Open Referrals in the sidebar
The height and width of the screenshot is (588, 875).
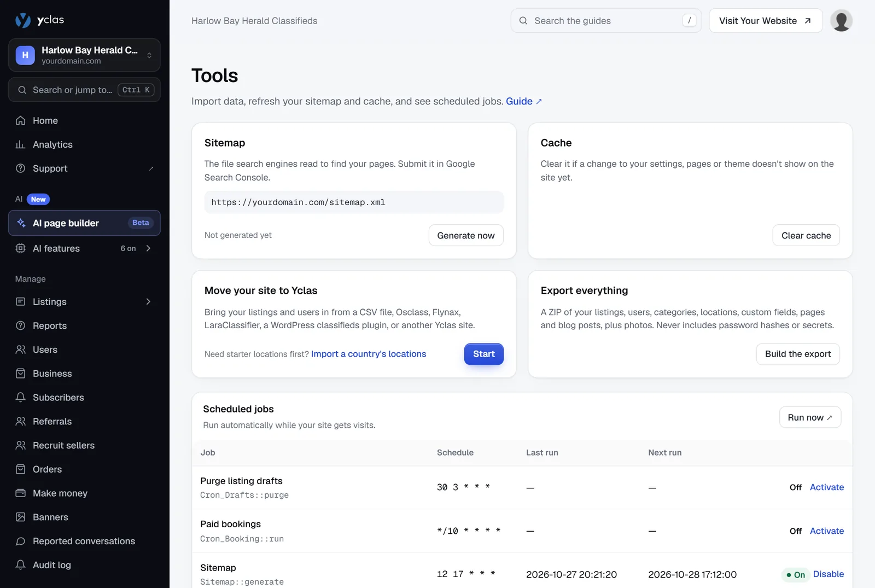(84, 422)
